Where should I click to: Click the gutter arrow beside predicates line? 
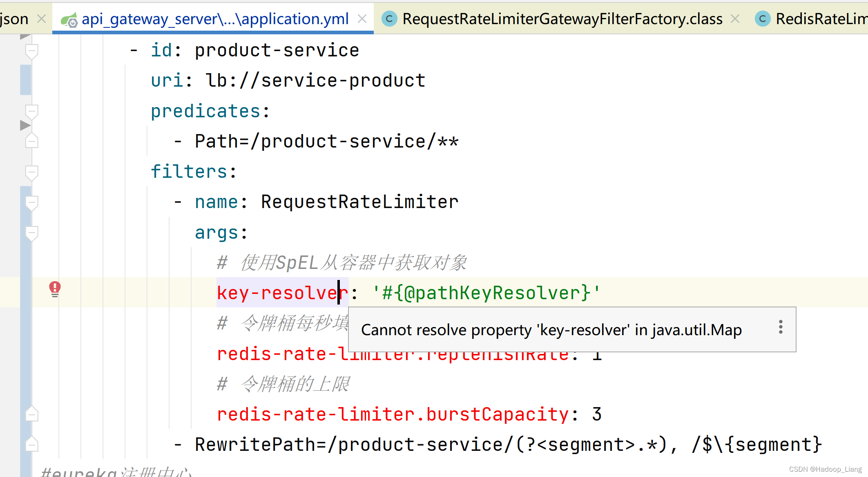point(25,125)
